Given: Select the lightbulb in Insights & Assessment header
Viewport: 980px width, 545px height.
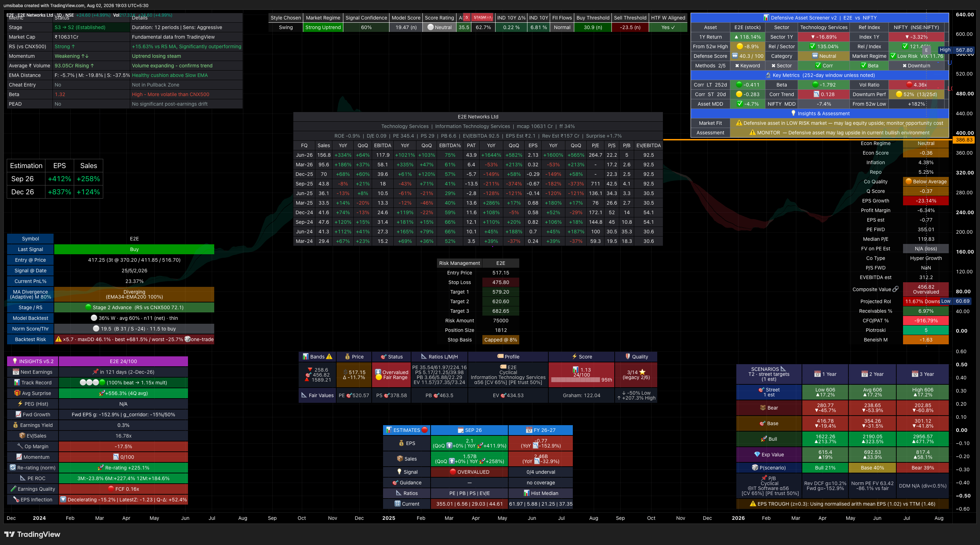Looking at the screenshot, I should tap(793, 113).
